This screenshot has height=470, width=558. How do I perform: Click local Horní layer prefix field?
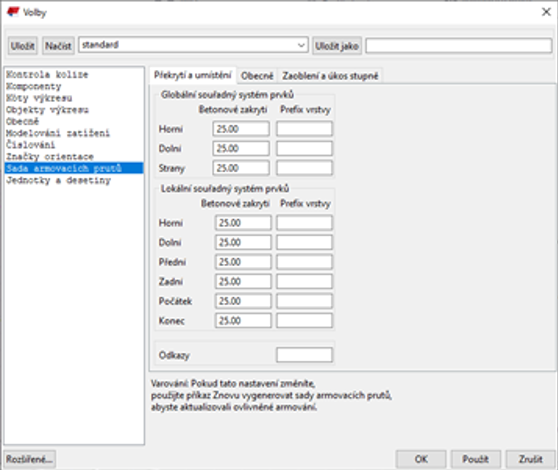(x=304, y=223)
